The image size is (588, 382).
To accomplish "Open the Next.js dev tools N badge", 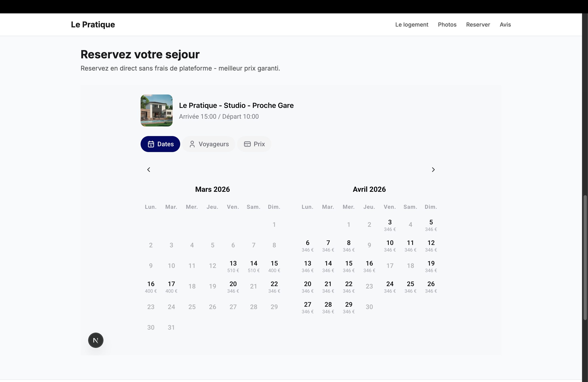I will click(96, 340).
